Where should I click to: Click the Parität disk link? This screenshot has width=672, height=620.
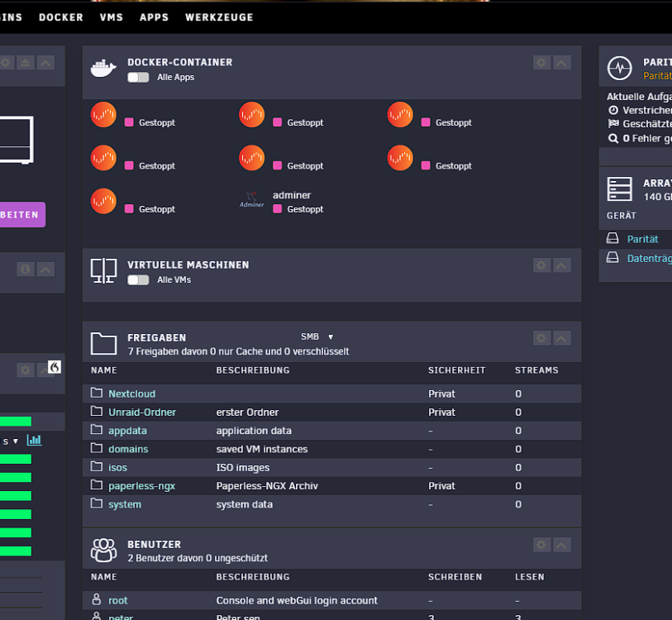(x=642, y=239)
